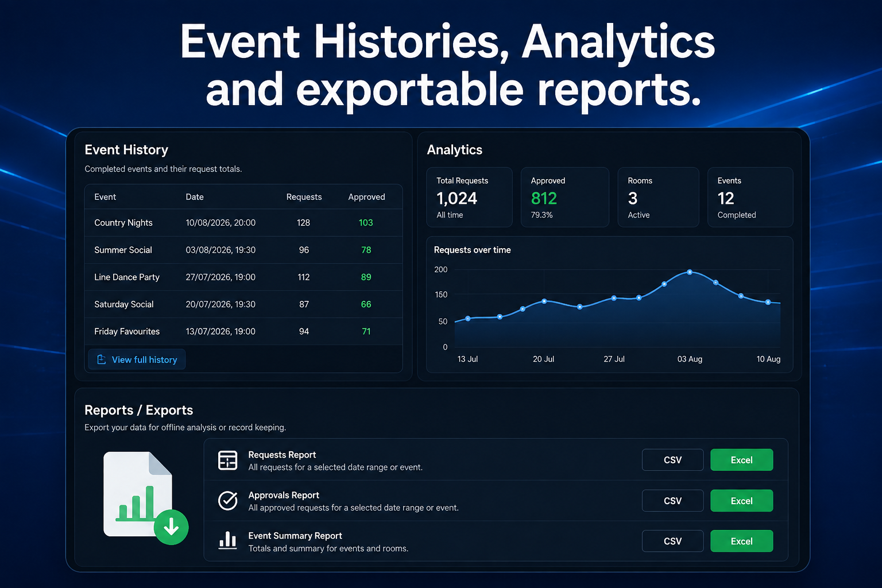The width and height of the screenshot is (882, 588).
Task: Click the 10 Aug axis label
Action: [768, 359]
